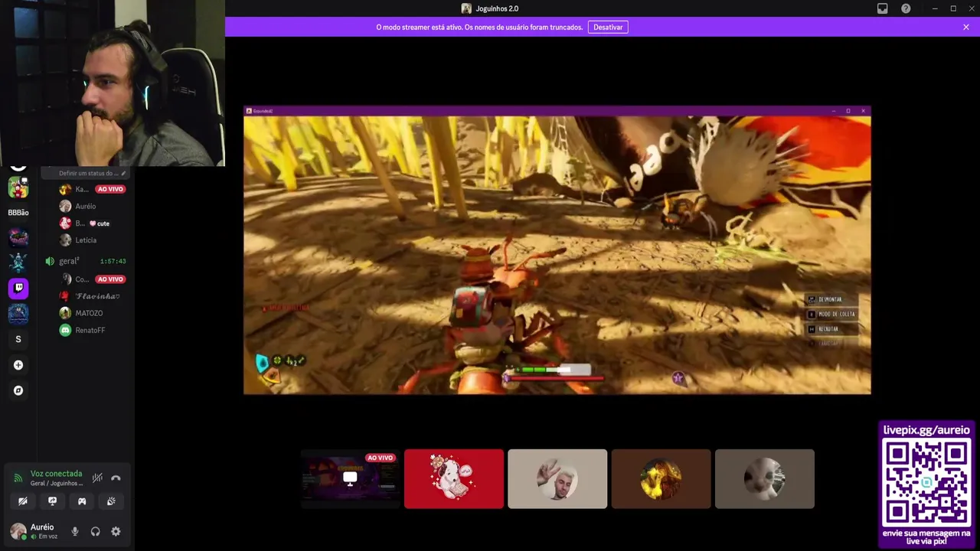The image size is (980, 551).
Task: Select the brown golden-avatar participant tile
Action: (x=661, y=479)
